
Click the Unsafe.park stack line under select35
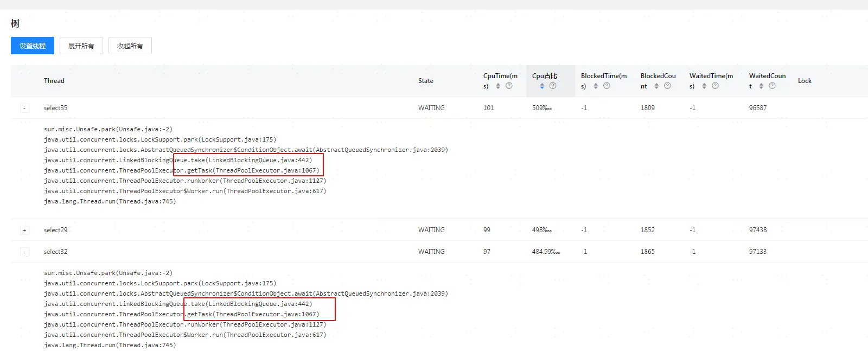(x=108, y=129)
